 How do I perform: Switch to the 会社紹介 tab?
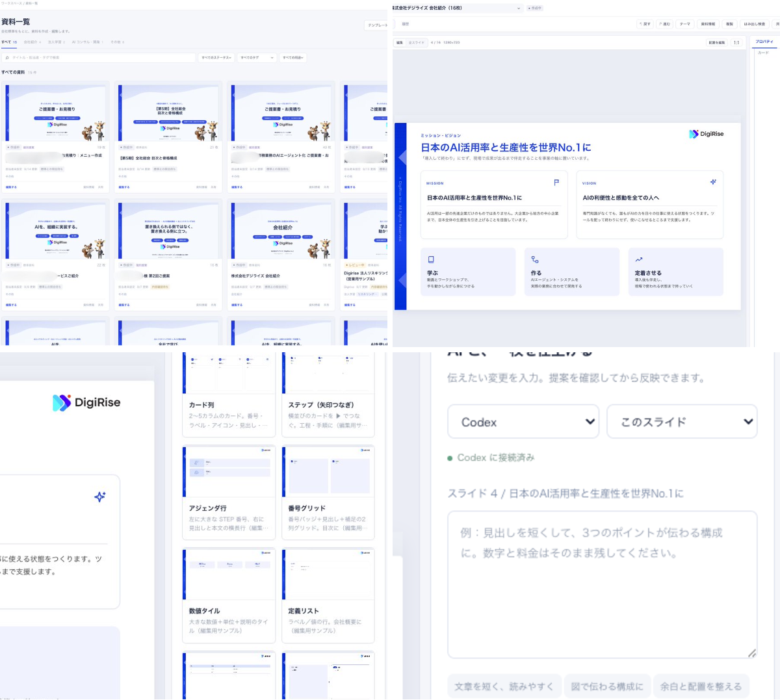pyautogui.click(x=32, y=42)
